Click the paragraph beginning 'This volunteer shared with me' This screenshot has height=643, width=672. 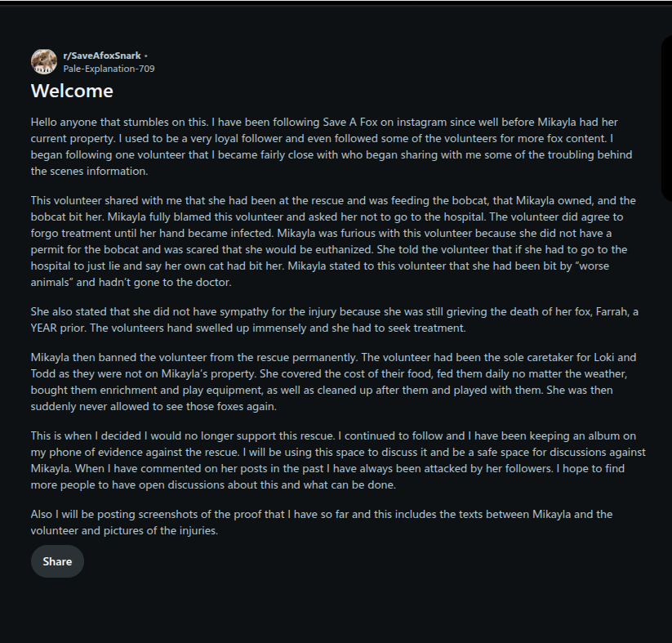[333, 241]
